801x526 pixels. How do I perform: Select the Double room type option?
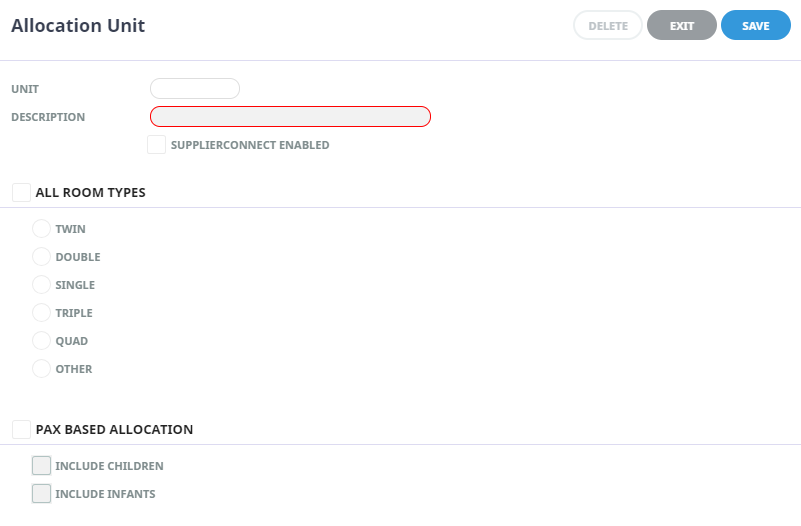[41, 257]
